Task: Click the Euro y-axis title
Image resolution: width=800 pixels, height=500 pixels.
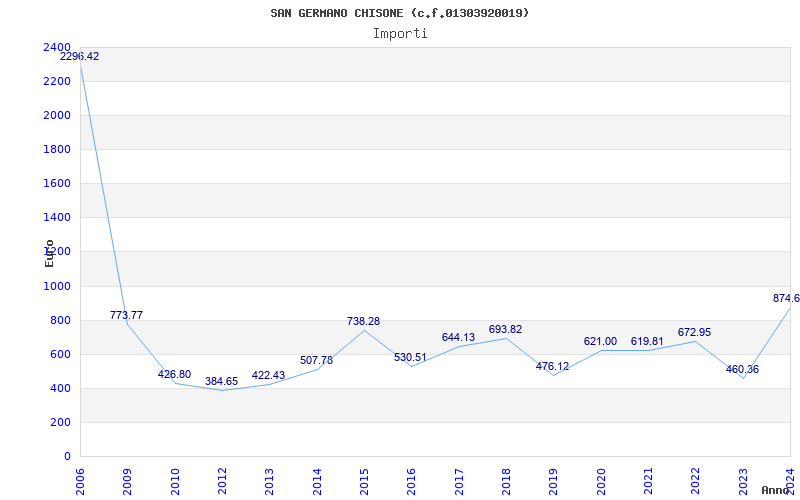Action: click(49, 253)
